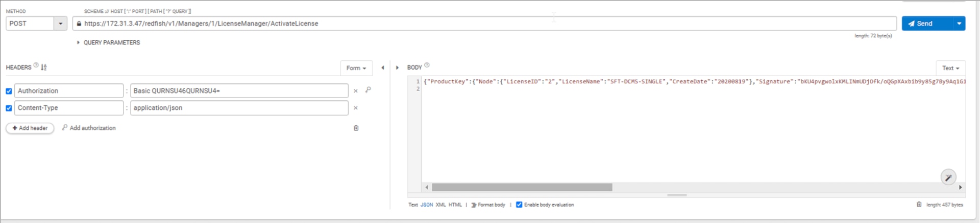Screen dimensions: 980x223
Task: Delete all headers with trash icon
Action: coord(356,128)
